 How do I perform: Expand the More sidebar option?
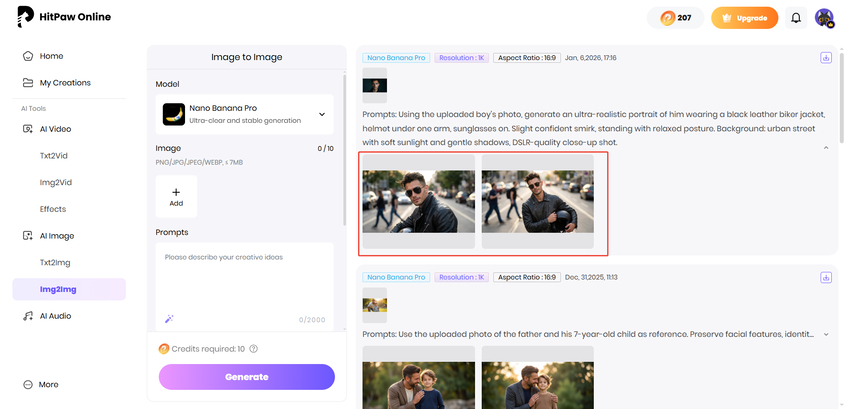48,384
